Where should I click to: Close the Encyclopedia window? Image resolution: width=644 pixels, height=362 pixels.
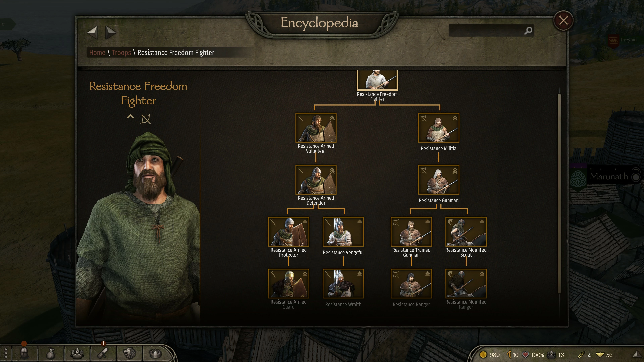[x=563, y=21]
